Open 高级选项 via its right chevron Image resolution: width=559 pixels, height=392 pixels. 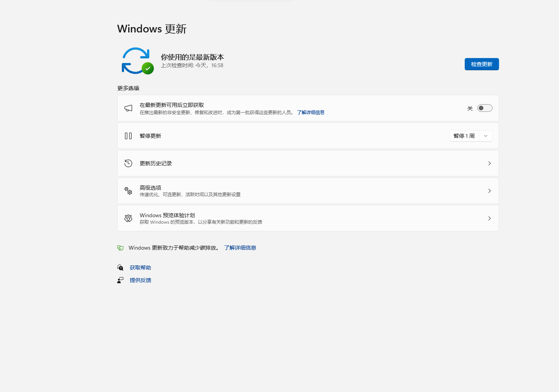(490, 191)
